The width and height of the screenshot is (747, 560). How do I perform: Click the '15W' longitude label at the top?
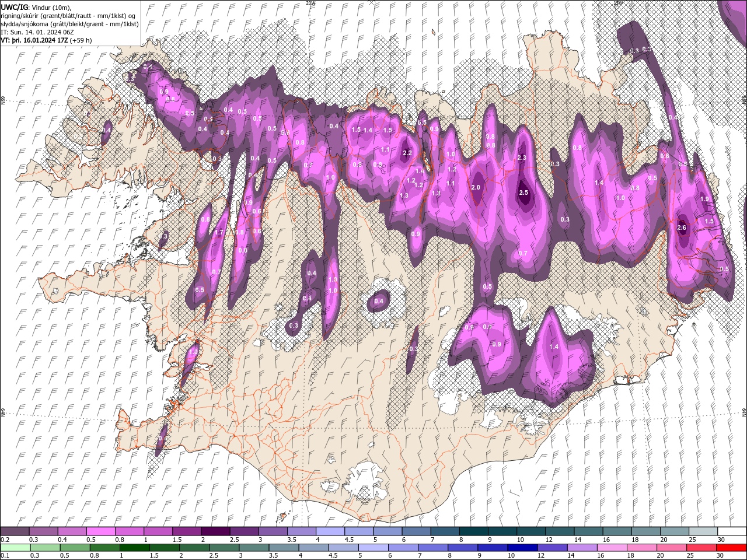tap(617, 3)
